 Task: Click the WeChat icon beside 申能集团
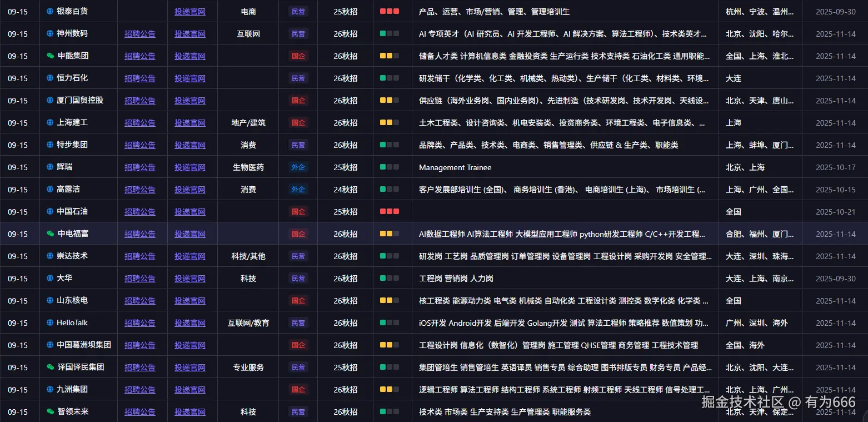click(51, 56)
